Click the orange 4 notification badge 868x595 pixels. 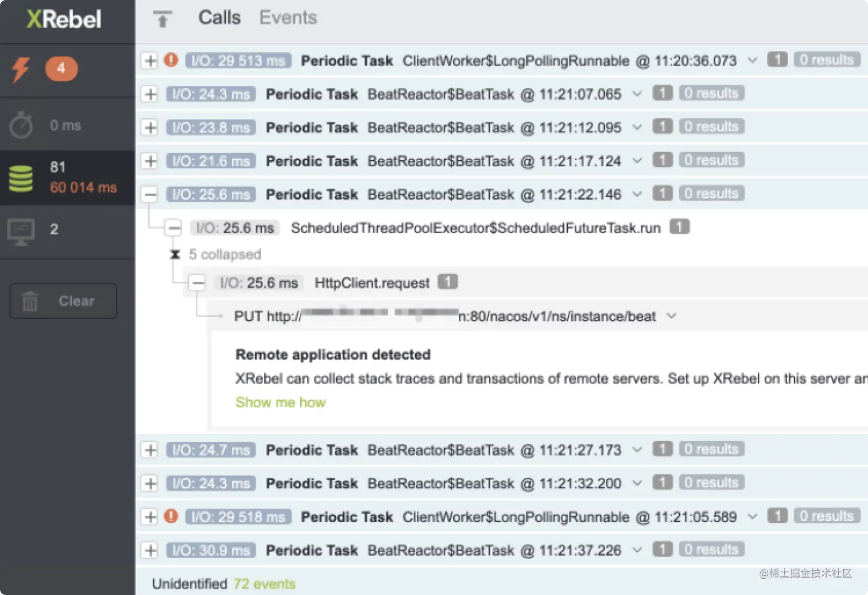pyautogui.click(x=61, y=68)
